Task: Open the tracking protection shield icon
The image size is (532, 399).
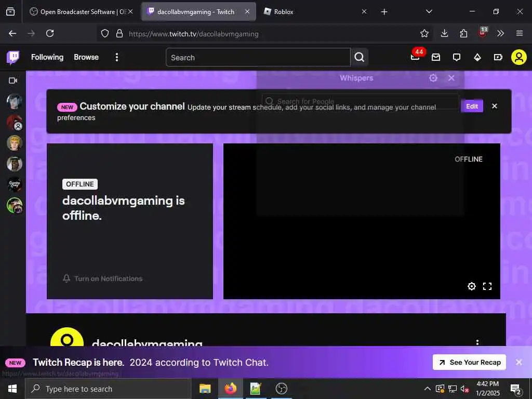Action: [105, 33]
